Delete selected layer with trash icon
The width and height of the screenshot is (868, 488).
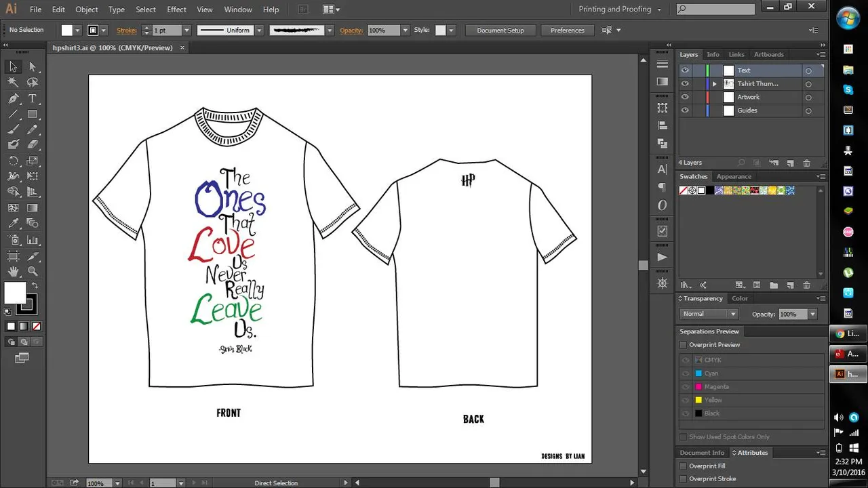[x=806, y=163]
